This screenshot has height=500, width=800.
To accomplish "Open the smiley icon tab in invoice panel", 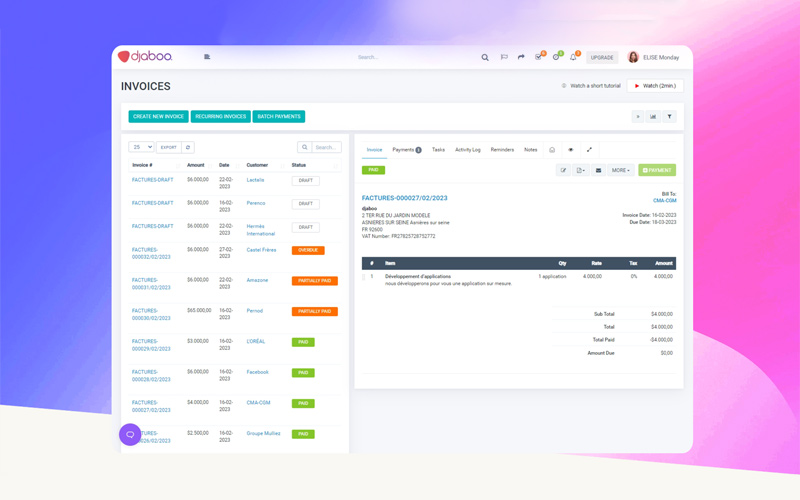I will (x=552, y=150).
